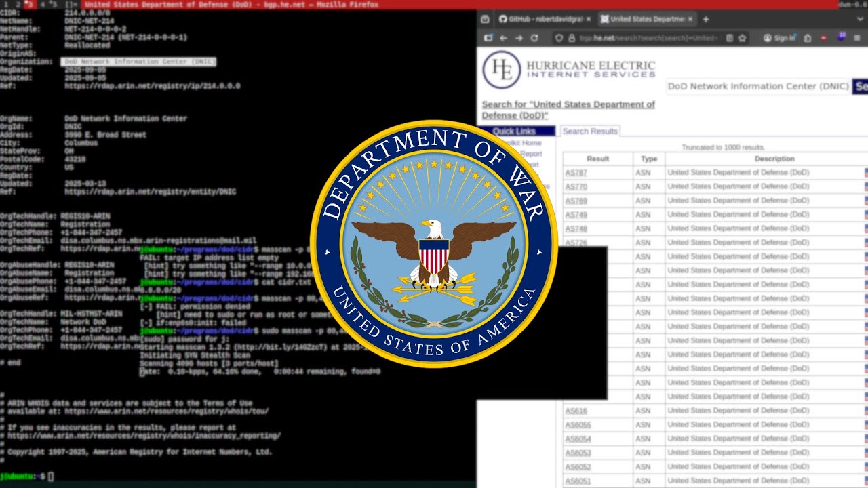Viewport: 868px width, 488px height.
Task: Click rdap.arin.net/registry/entity/DNIC URL in terminal
Action: pos(151,192)
